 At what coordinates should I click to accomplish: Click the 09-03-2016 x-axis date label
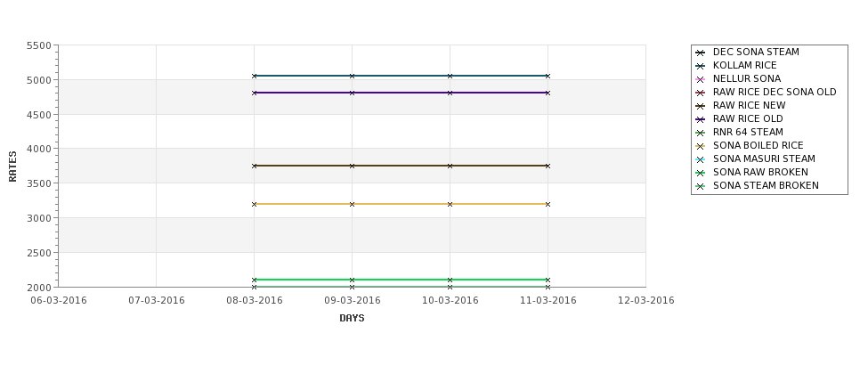tap(352, 301)
